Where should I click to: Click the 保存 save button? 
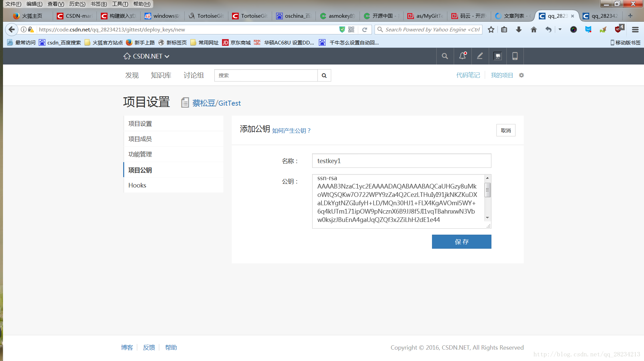tap(461, 242)
